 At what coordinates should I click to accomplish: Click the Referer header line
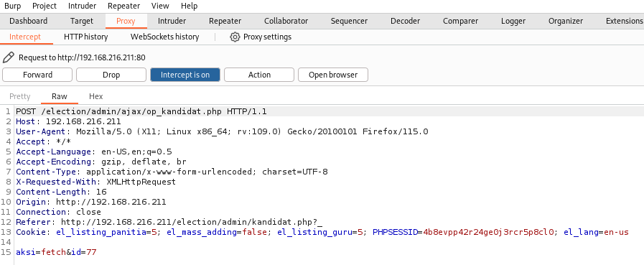(169, 222)
